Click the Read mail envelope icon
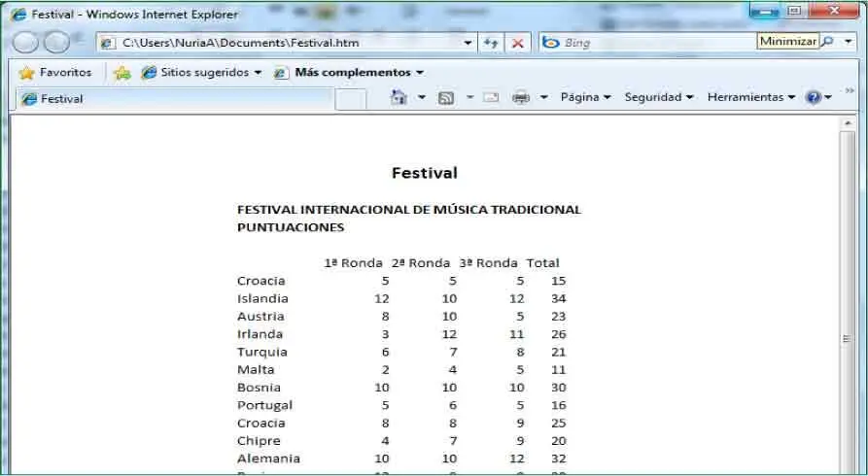 tap(491, 97)
